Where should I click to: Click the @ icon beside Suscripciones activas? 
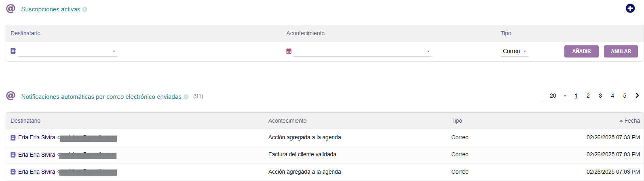click(x=11, y=9)
